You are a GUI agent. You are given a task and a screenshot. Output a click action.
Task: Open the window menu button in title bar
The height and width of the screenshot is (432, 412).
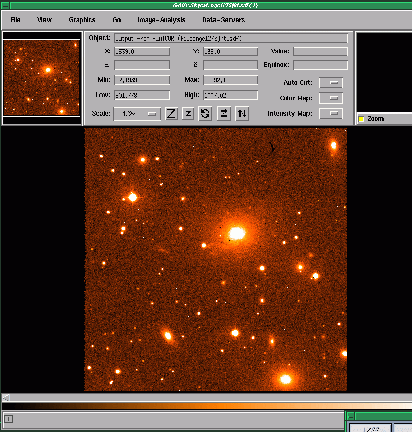tap(5, 5)
